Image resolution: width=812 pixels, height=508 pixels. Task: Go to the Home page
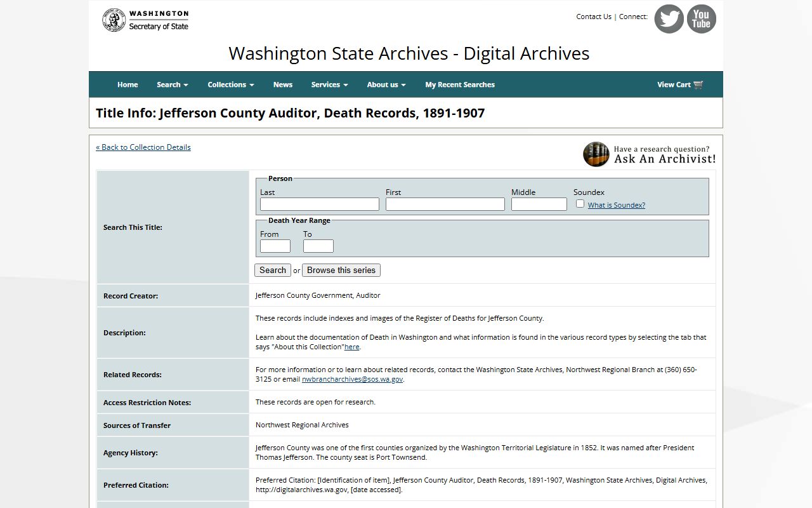pyautogui.click(x=128, y=84)
